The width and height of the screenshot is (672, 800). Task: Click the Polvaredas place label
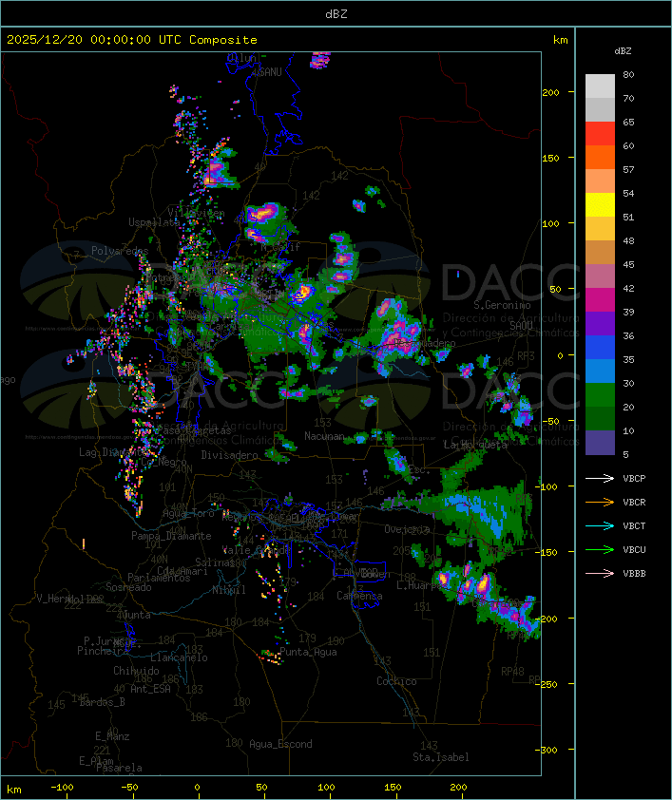click(120, 251)
